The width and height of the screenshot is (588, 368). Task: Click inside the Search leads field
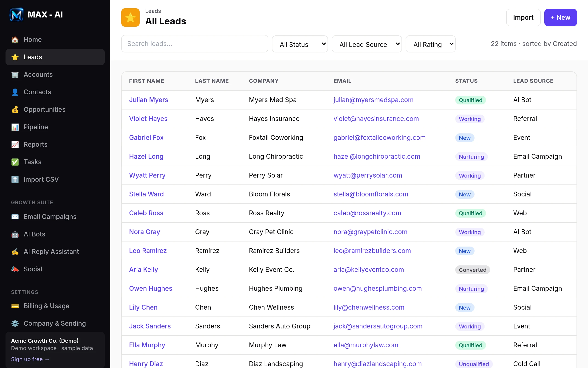pos(195,44)
